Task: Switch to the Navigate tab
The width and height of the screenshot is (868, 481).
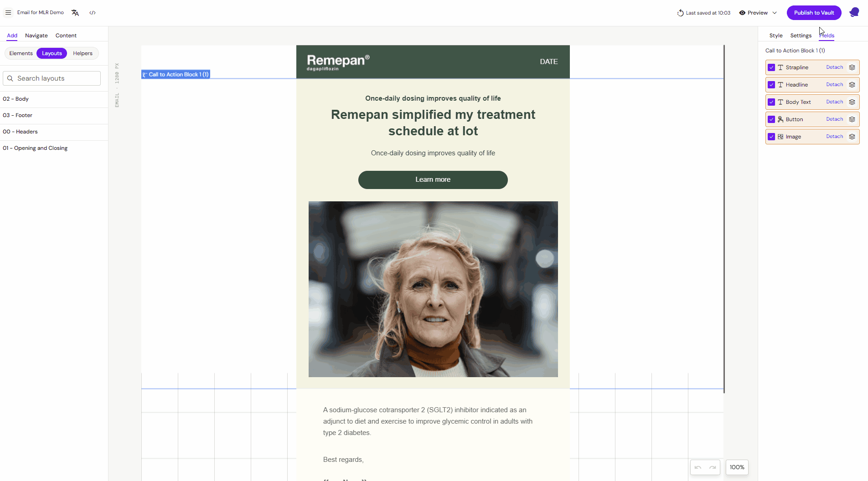Action: click(x=36, y=36)
